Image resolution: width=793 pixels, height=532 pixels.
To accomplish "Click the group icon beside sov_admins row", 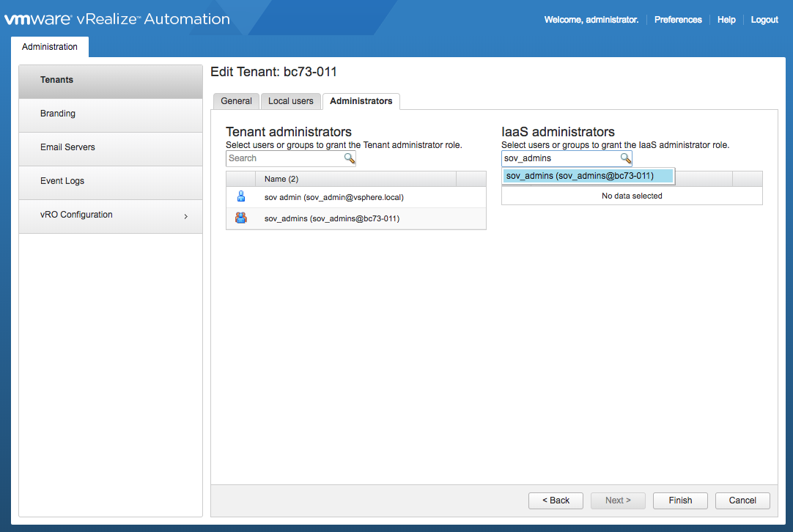I will (241, 218).
